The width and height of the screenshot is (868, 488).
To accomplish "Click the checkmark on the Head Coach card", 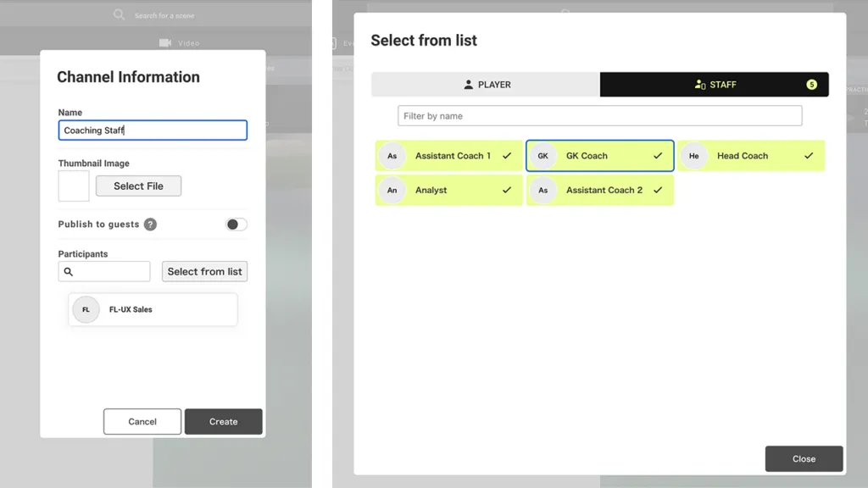I will tap(809, 156).
